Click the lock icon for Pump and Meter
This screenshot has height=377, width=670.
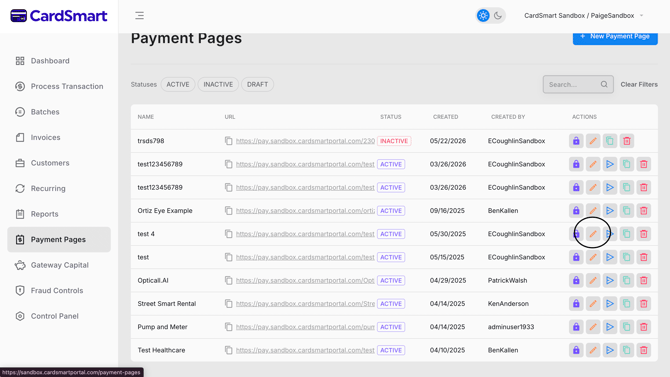click(x=576, y=327)
